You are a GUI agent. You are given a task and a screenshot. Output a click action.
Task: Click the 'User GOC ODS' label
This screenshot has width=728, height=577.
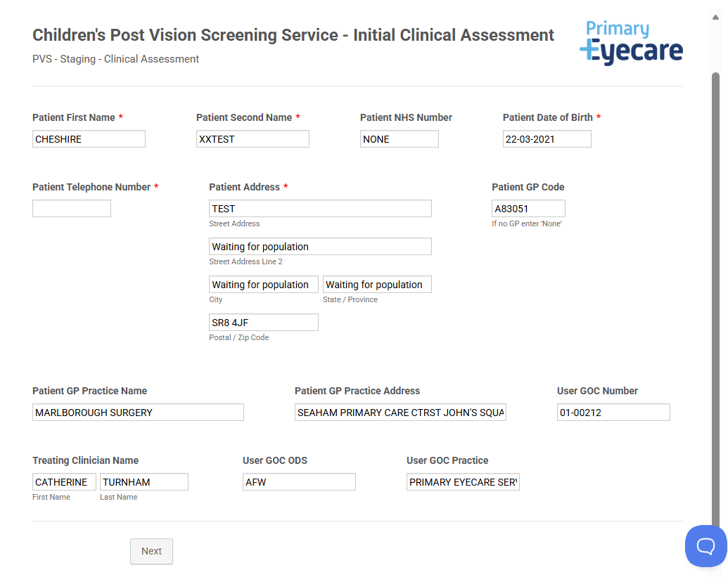(x=275, y=460)
